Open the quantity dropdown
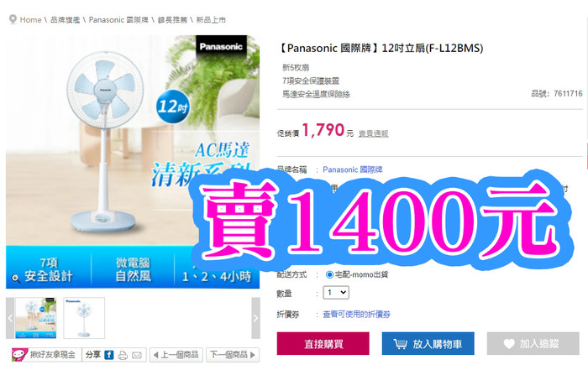Viewport: 588px width, 370px height. (x=336, y=293)
